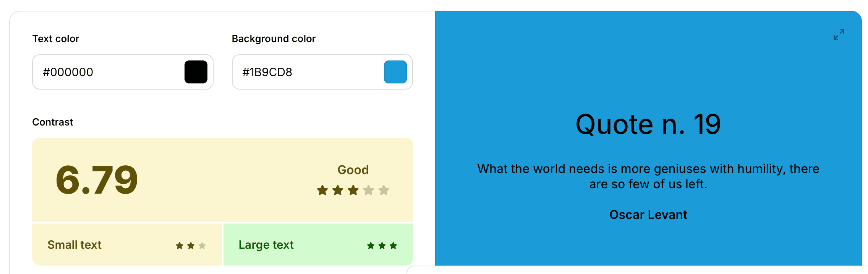Viewport: 868px width, 274px height.
Task: Click the quote about geniuses with humility
Action: point(648,176)
